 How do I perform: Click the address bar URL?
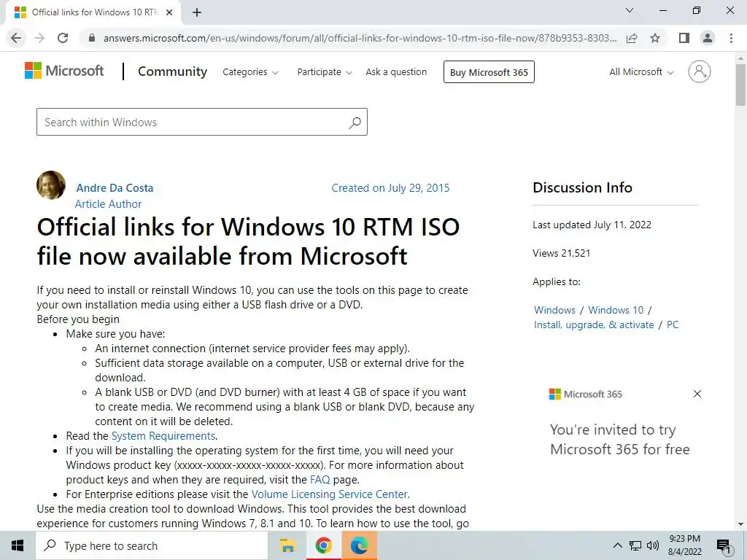[360, 38]
